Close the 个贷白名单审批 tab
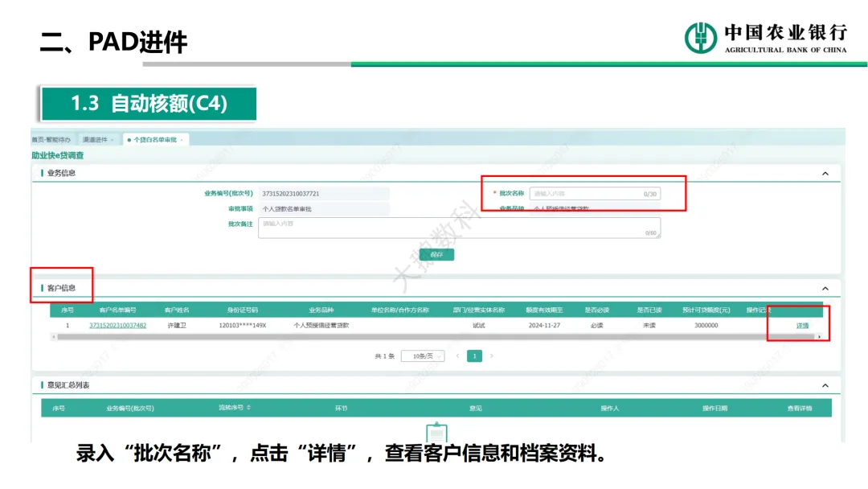 [182, 140]
